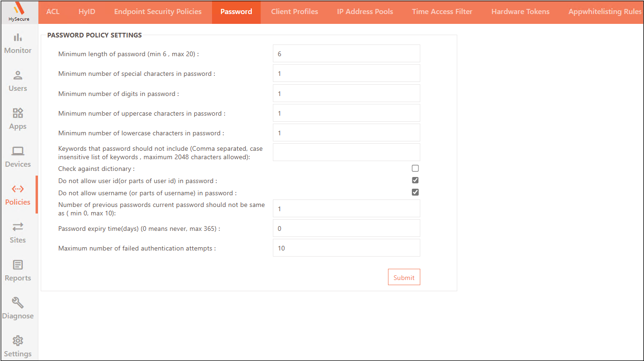Screen dimensions: 644x361
Task: Open Sites from the sidebar
Action: click(18, 233)
